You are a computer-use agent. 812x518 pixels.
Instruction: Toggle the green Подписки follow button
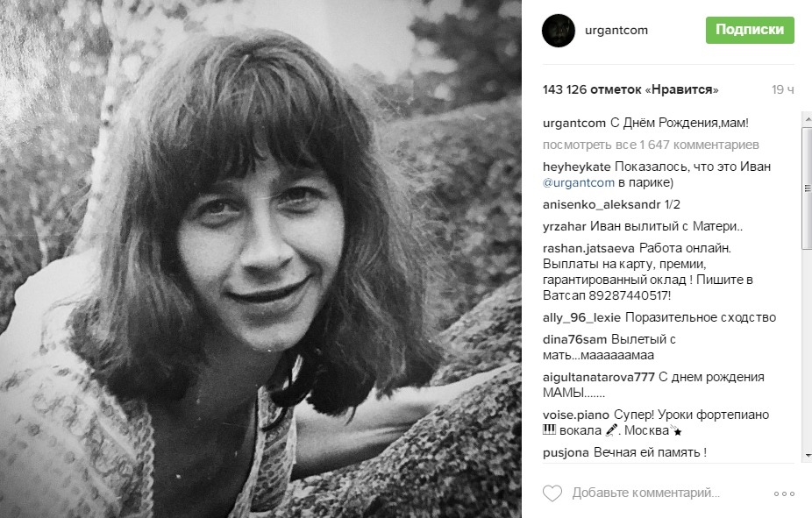750,30
